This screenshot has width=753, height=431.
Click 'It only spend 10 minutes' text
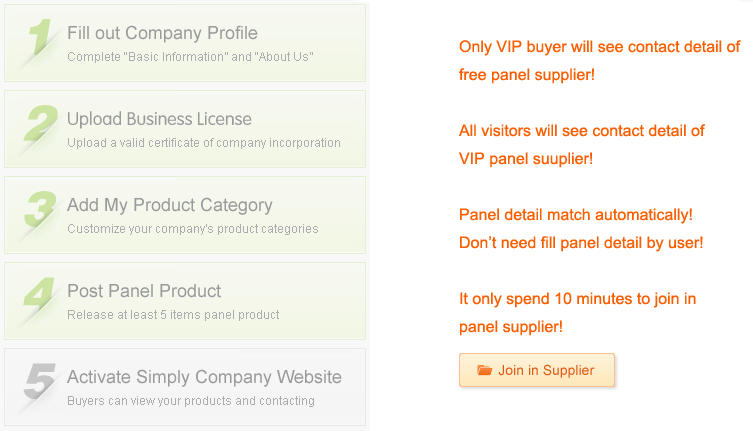click(x=577, y=298)
